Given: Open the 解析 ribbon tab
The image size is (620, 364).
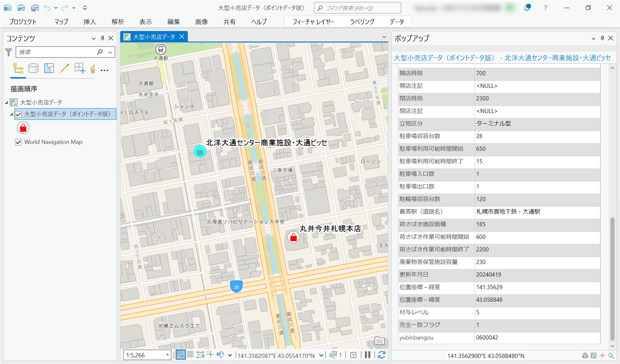Looking at the screenshot, I should (118, 22).
